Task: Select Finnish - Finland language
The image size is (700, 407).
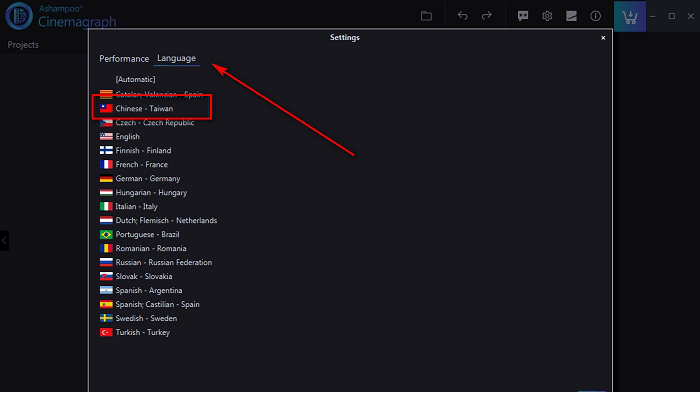Action: click(x=135, y=150)
